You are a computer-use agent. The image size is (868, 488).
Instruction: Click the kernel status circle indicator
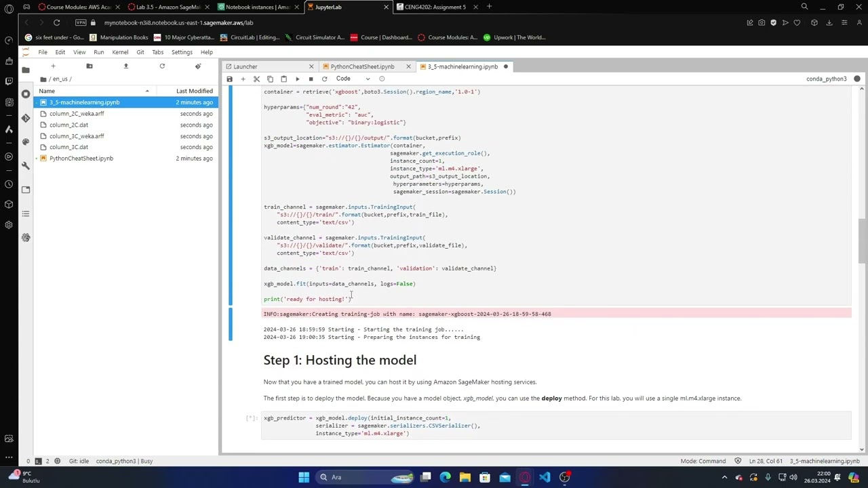tap(857, 79)
